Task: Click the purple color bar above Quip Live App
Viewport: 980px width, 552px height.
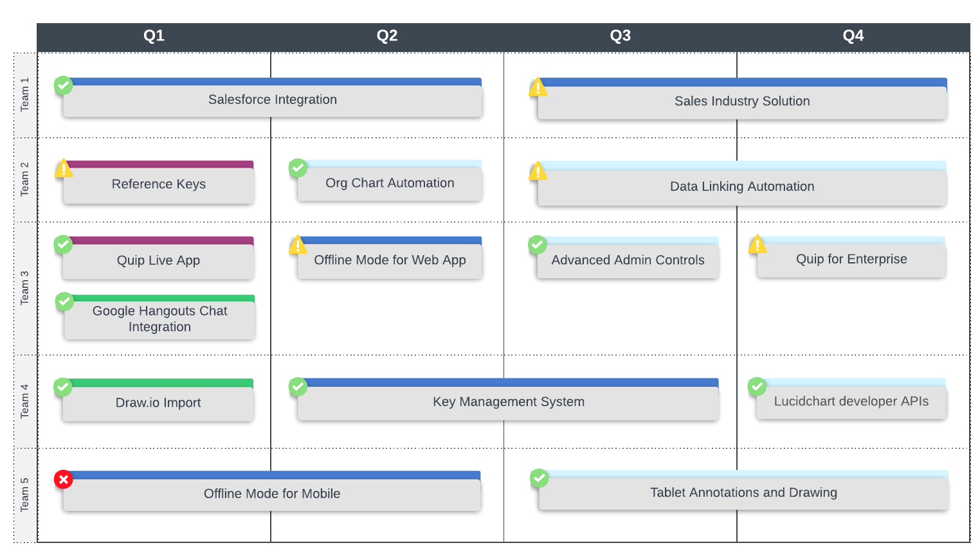Action: (x=161, y=240)
